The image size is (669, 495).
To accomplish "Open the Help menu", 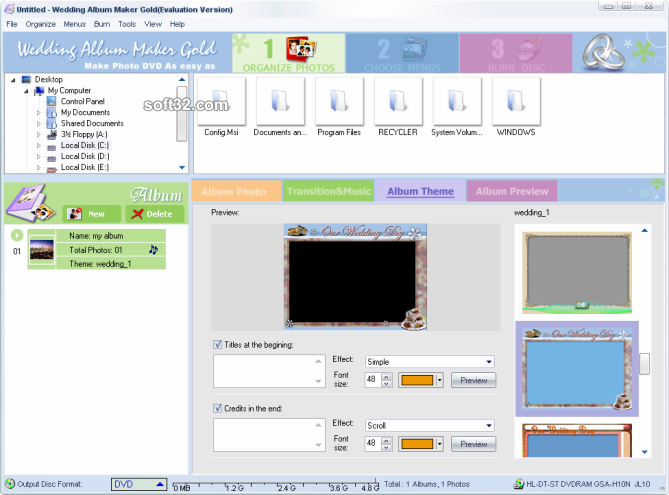I will [x=177, y=24].
